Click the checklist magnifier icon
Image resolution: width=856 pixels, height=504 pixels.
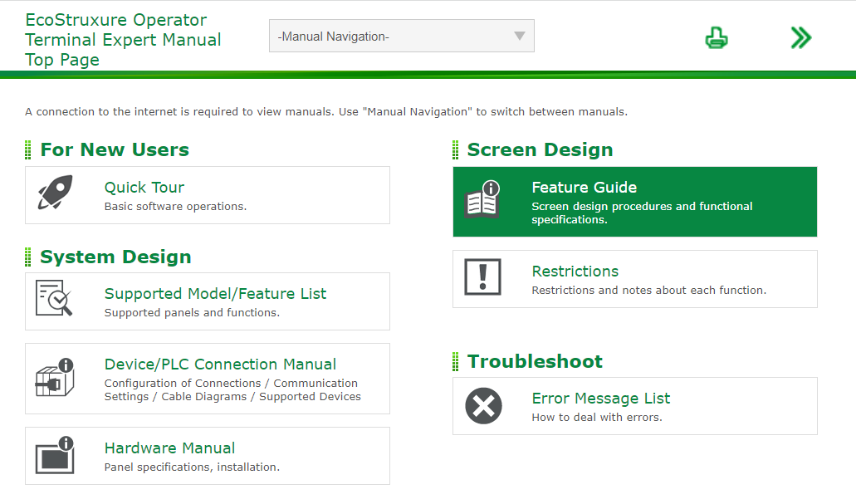[53, 297]
